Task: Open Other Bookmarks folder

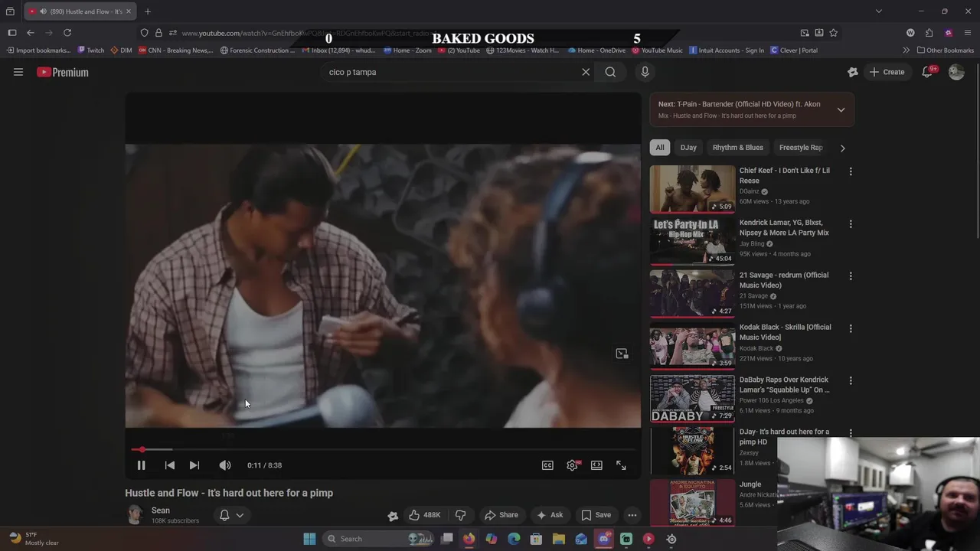Action: pyautogui.click(x=945, y=51)
